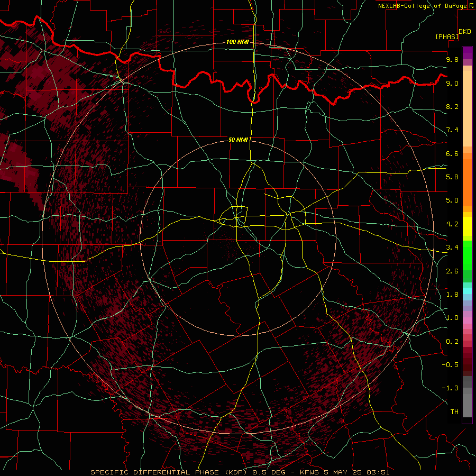Screen dimensions: 476x476
Task: Click the TH label at the legend bottom
Action: (454, 412)
